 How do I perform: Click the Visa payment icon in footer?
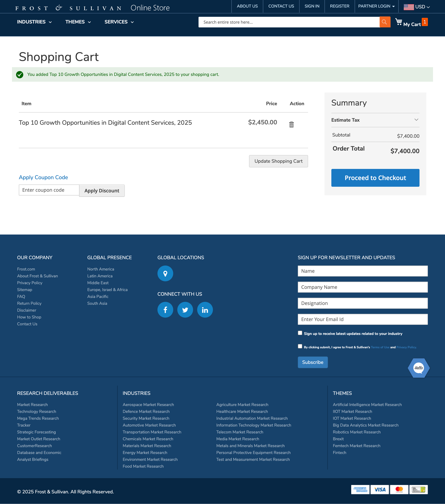click(x=380, y=490)
